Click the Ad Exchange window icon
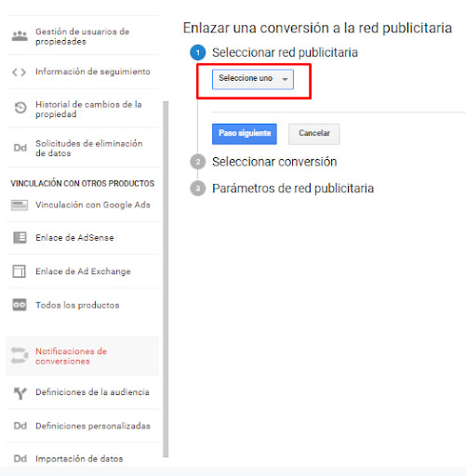The height and width of the screenshot is (476, 466). pos(20,271)
